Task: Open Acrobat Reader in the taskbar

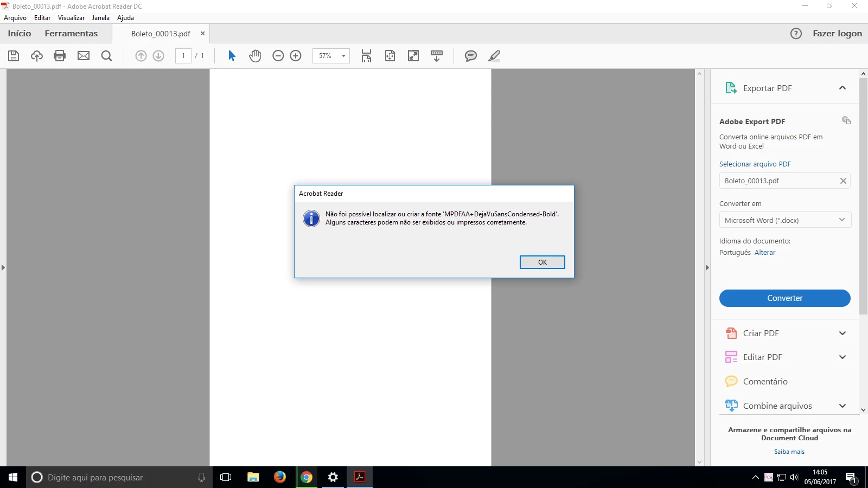Action: point(360,477)
